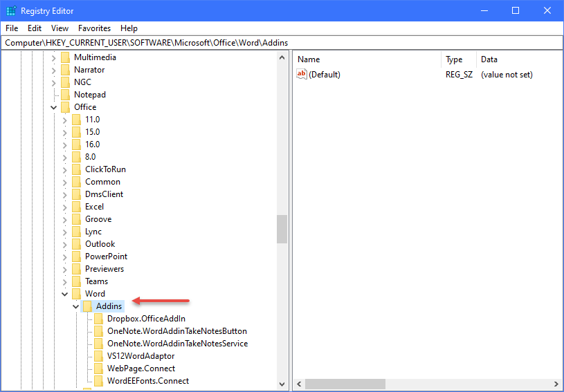Screen dimensions: 564x392
Task: Click the Outlook folder icon
Action: pos(76,244)
